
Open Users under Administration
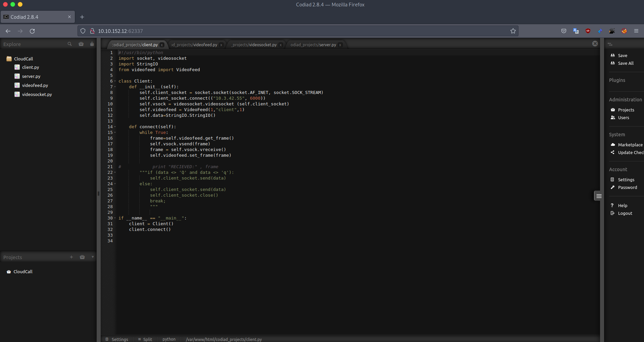click(x=620, y=118)
